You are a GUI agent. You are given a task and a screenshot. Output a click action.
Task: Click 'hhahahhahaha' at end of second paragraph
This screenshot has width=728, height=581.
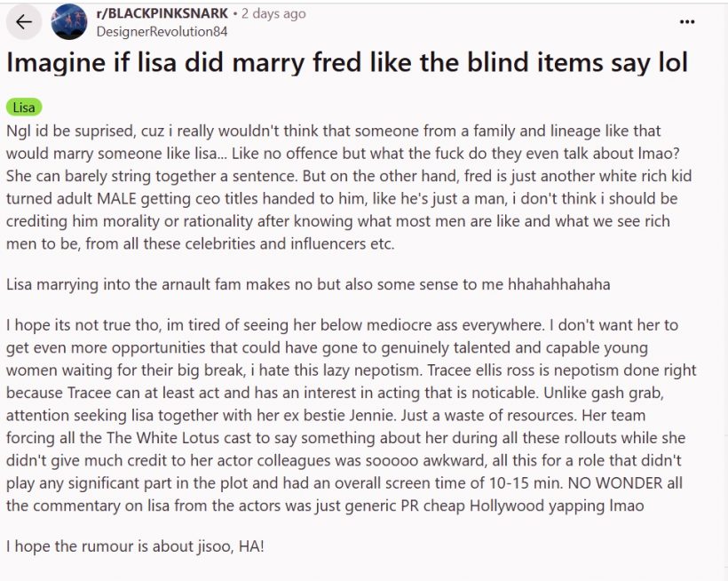pos(559,283)
